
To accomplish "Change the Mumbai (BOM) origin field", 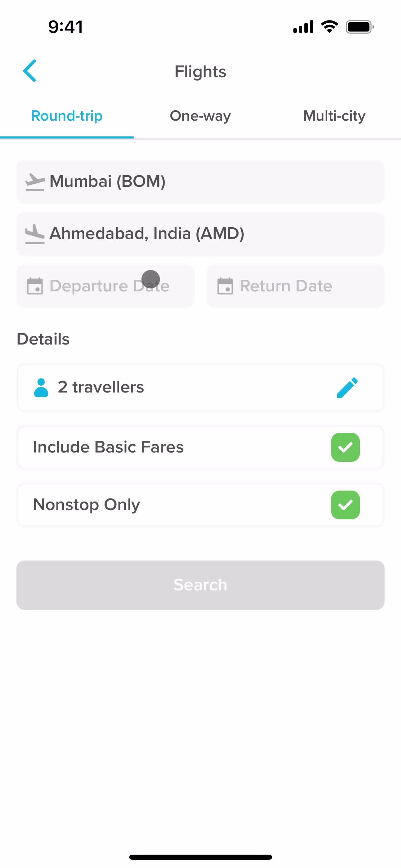I will click(200, 182).
